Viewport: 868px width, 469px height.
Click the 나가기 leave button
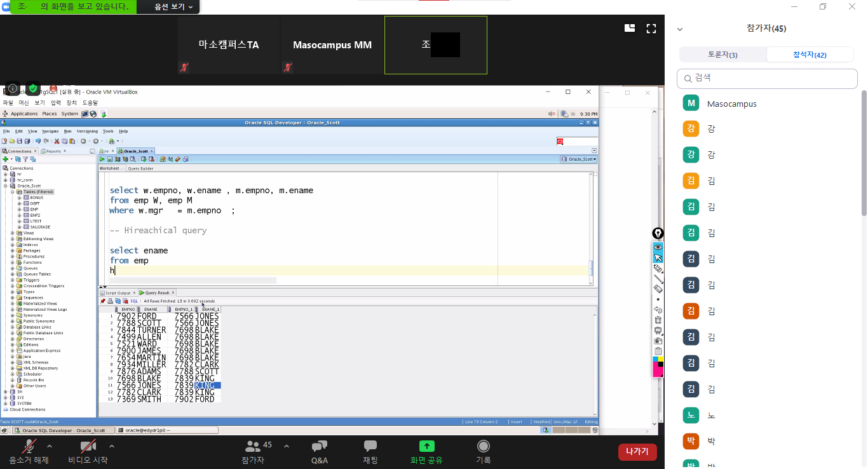(637, 452)
